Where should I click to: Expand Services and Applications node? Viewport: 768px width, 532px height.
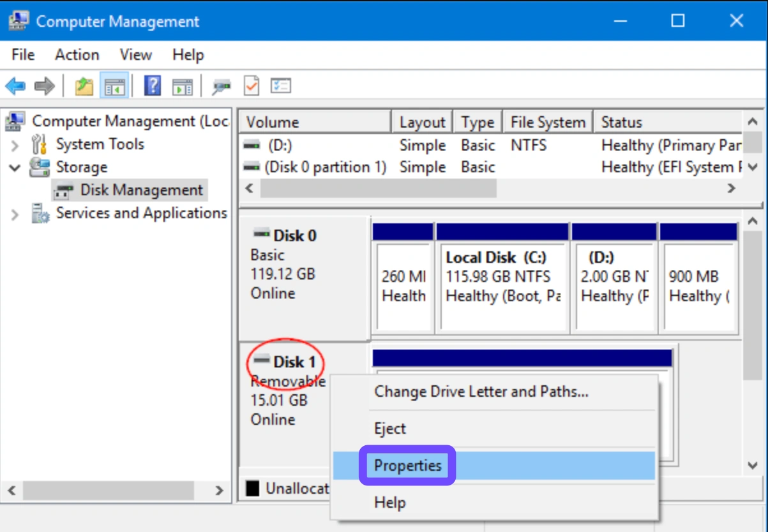tap(15, 214)
